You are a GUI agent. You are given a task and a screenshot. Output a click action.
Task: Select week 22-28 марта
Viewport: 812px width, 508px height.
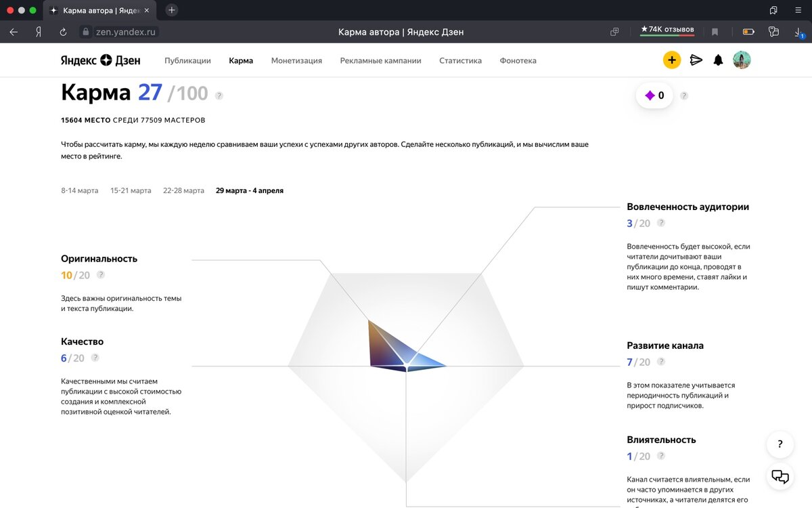click(183, 190)
